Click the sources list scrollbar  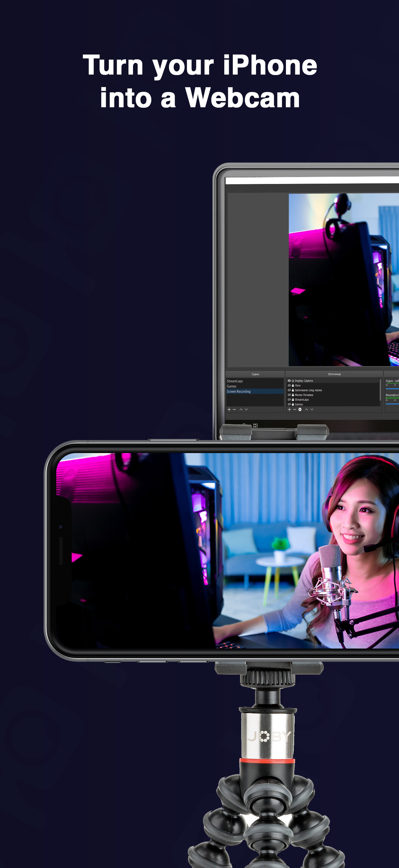[x=381, y=390]
